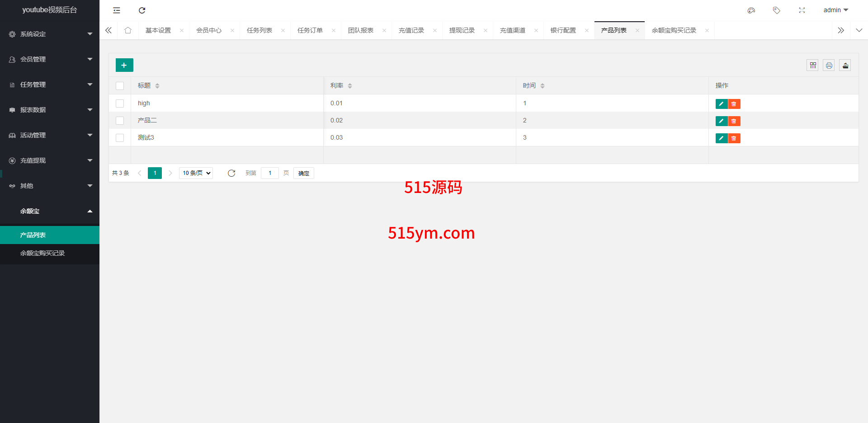Check the checkbox for the high row
The width and height of the screenshot is (868, 423).
(120, 103)
